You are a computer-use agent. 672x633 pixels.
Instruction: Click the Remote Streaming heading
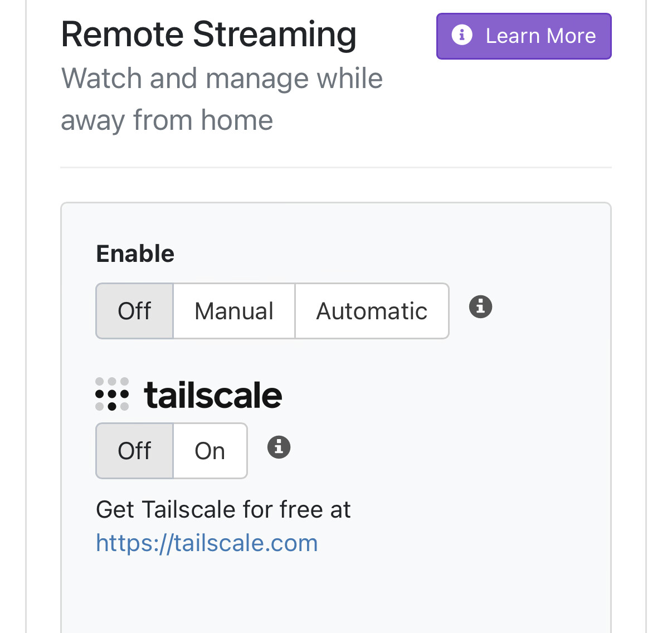coord(208,35)
